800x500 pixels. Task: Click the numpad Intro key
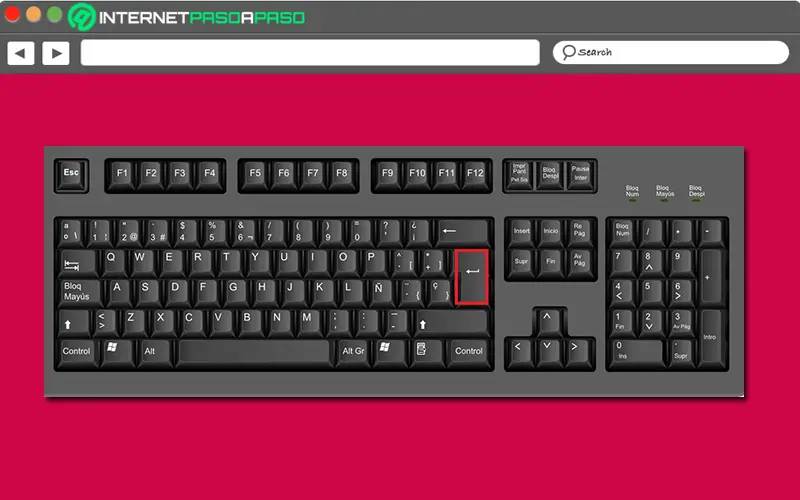click(x=710, y=337)
